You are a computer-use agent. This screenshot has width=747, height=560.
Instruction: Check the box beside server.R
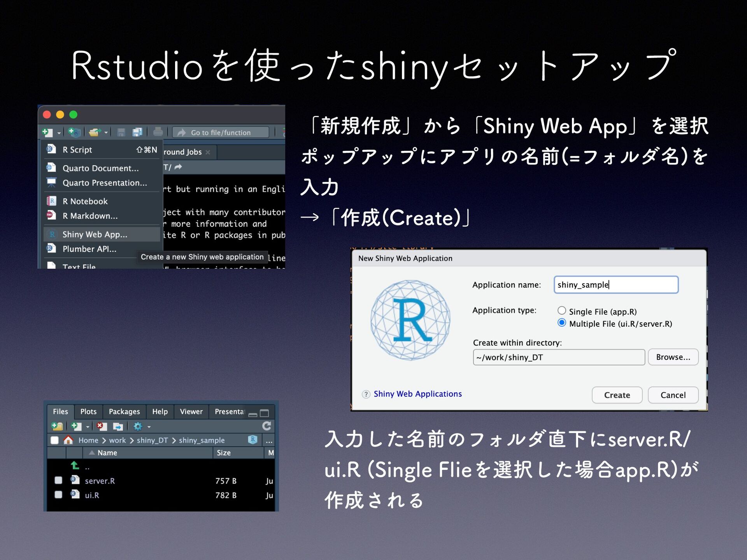point(58,480)
